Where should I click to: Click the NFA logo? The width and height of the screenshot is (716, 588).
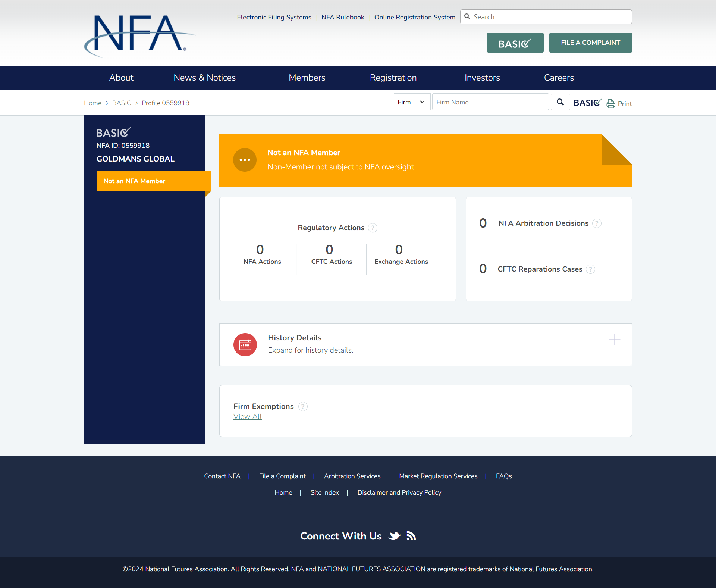click(x=140, y=36)
